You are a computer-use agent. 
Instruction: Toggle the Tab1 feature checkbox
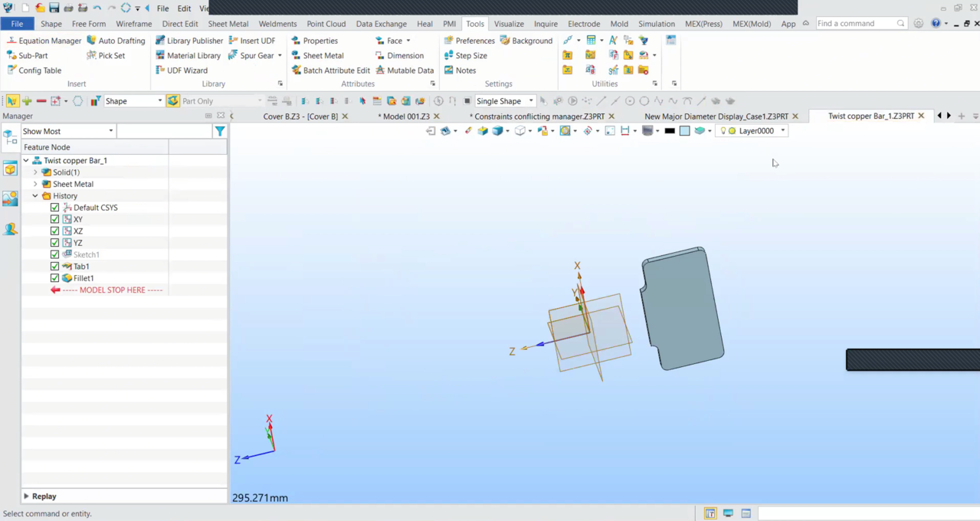[54, 267]
